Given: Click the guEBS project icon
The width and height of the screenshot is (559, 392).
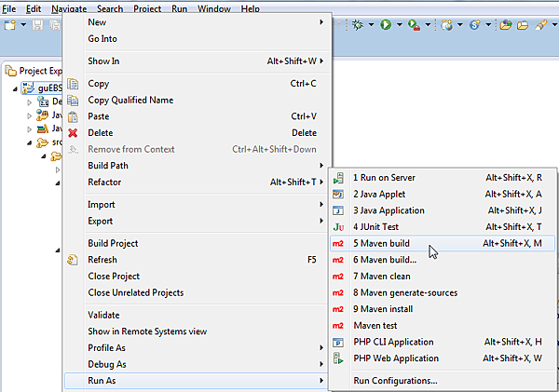Looking at the screenshot, I should point(28,88).
